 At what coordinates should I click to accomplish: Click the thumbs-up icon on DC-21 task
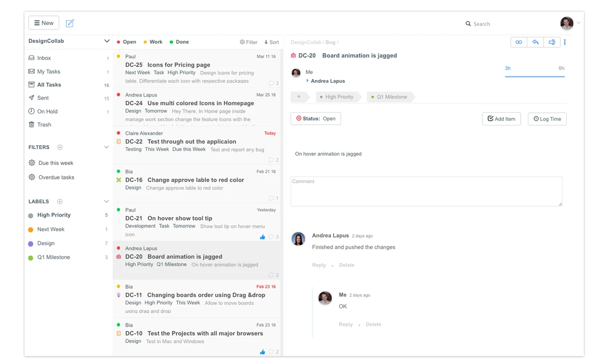[x=262, y=236]
